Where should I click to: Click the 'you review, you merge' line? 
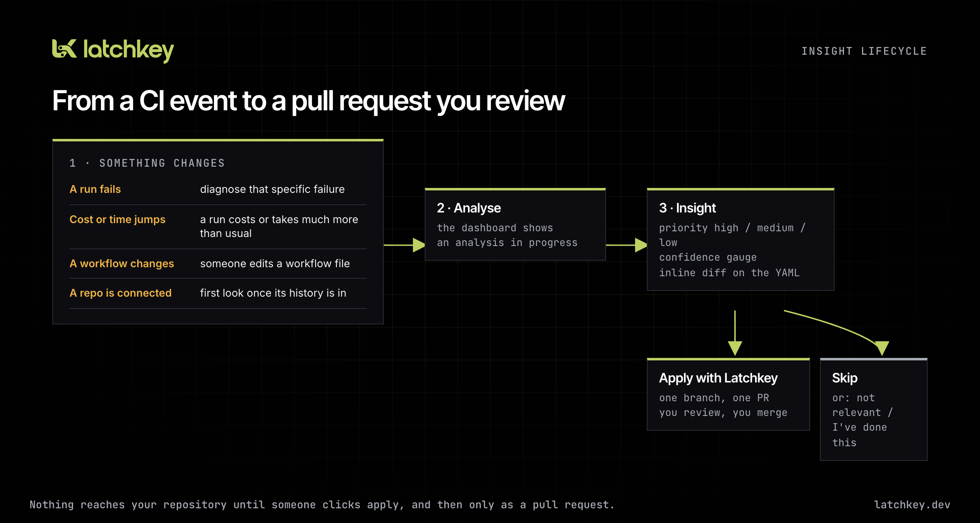tap(723, 413)
